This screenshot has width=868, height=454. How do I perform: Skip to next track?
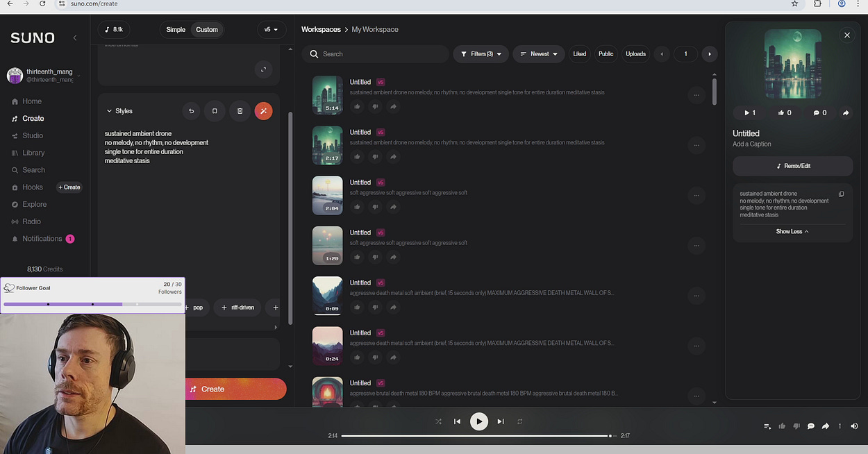(501, 421)
